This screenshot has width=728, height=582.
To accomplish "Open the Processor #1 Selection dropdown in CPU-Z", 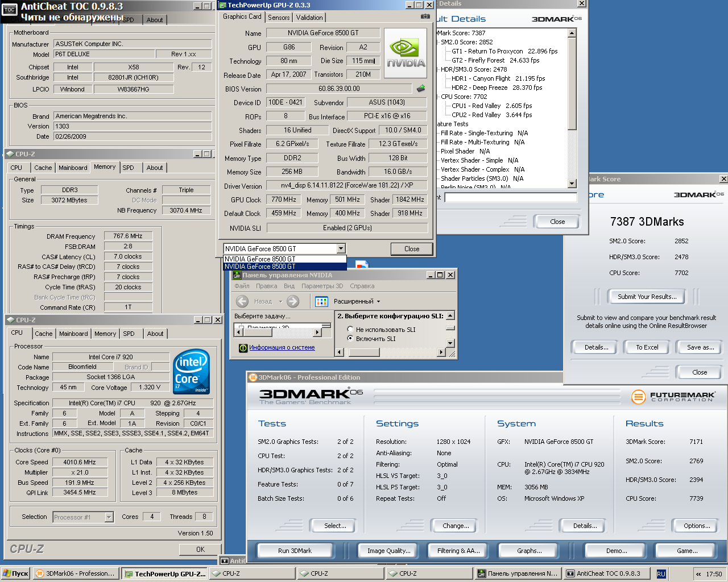I will [109, 517].
